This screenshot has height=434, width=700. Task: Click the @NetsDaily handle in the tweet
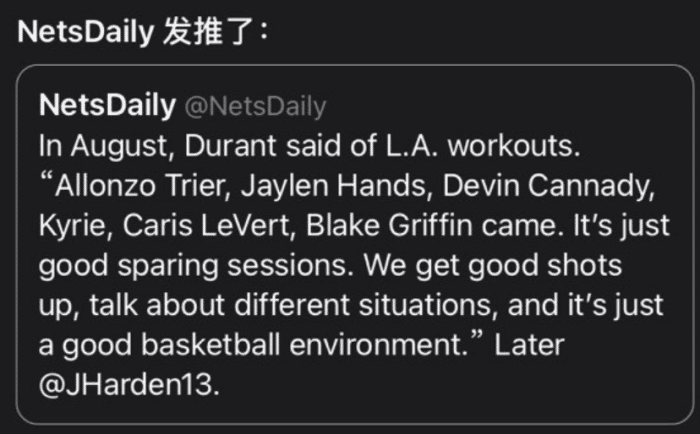point(255,105)
